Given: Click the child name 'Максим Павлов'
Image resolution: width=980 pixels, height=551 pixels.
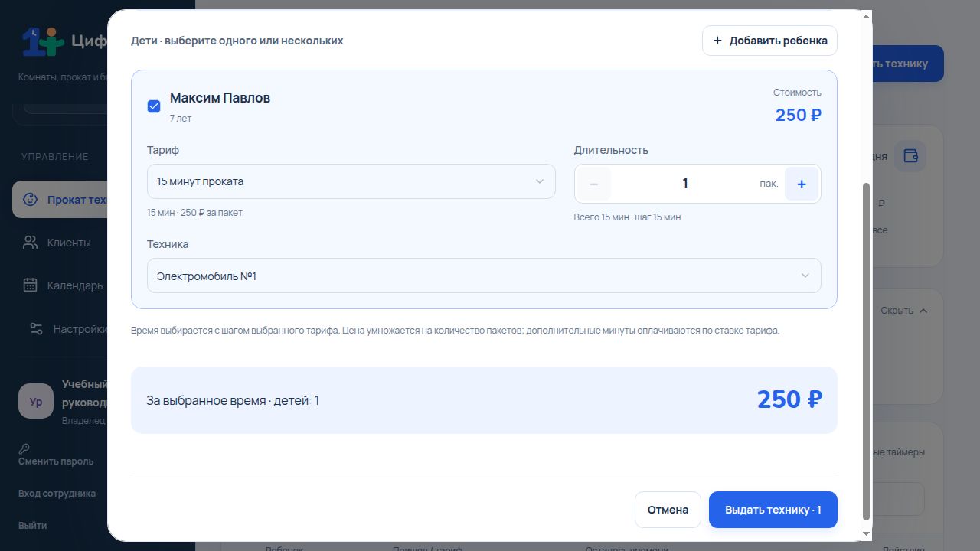Looking at the screenshot, I should coord(220,98).
